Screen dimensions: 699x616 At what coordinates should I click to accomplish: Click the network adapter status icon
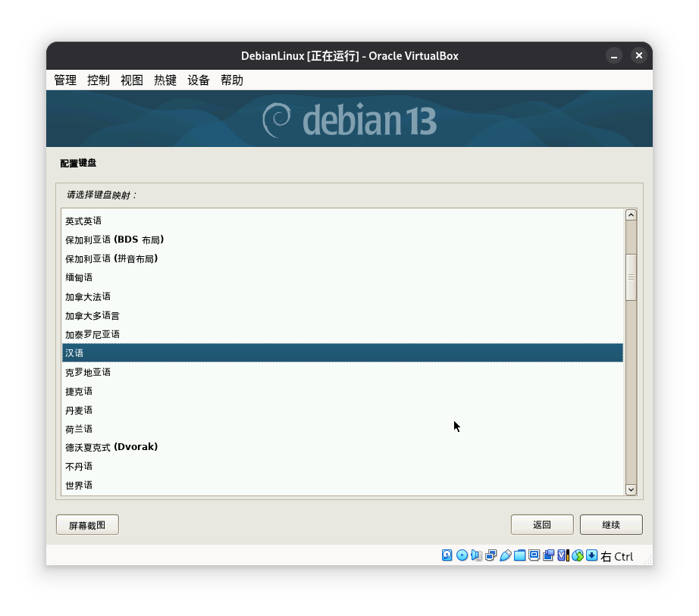(x=491, y=555)
